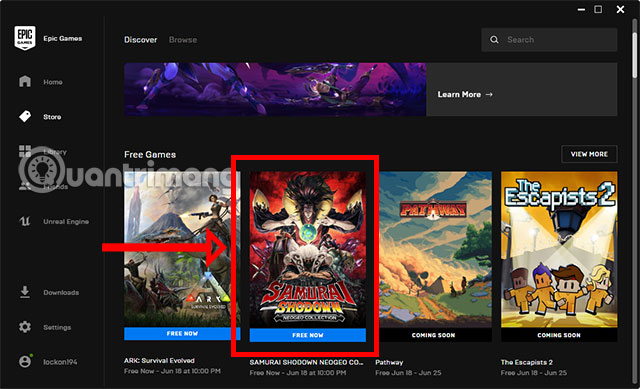Switch to the Discover tab

(x=140, y=40)
